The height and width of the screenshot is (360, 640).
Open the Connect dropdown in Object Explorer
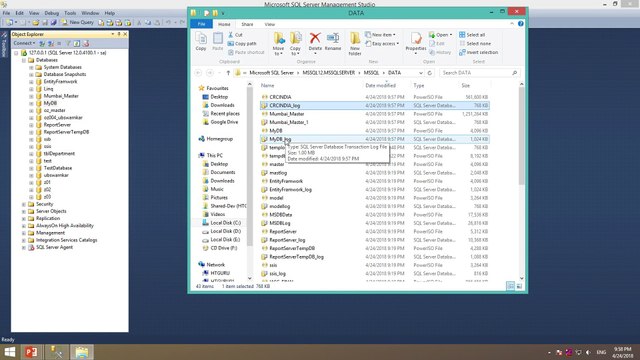[24, 43]
